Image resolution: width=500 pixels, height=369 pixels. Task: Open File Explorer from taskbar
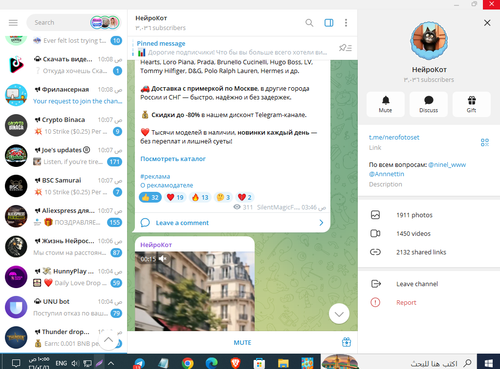pyautogui.click(x=283, y=363)
